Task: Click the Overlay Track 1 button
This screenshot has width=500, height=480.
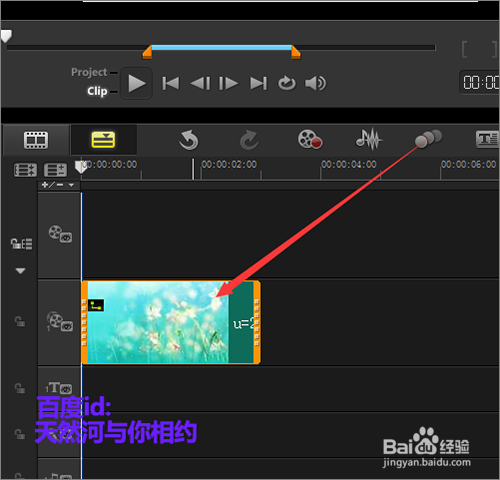Action: click(x=60, y=321)
